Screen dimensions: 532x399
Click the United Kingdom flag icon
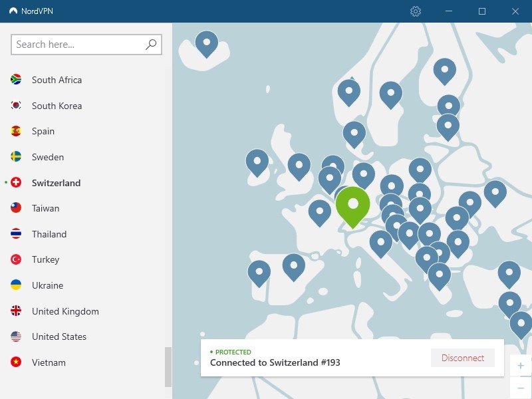tap(16, 311)
